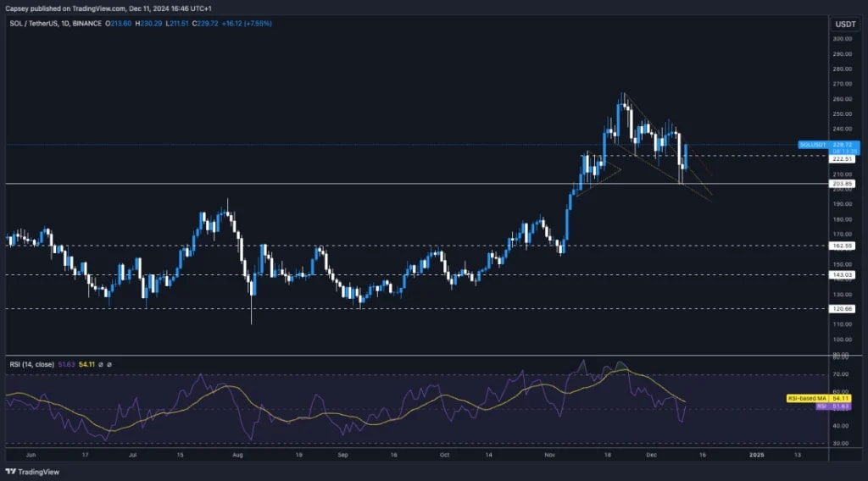Click the 222.51 price level label
868x481 pixels.
click(842, 158)
